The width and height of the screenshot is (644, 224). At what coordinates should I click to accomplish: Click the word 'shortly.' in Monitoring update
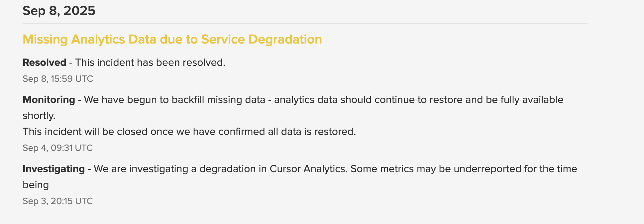[39, 116]
